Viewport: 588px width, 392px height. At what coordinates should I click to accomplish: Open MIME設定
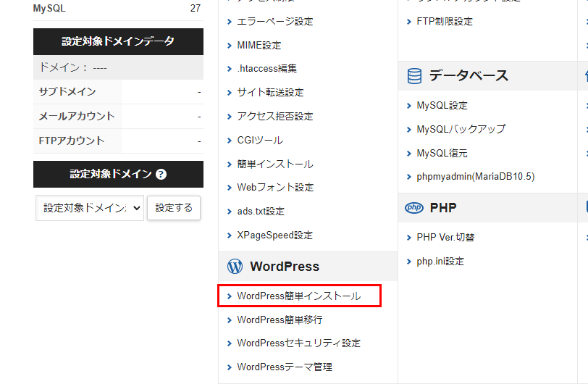pos(259,46)
